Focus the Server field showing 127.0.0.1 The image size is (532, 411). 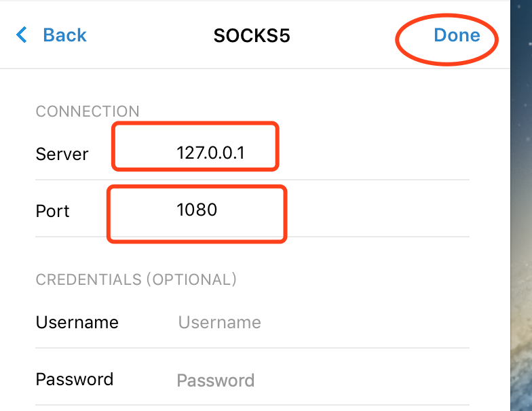point(210,154)
